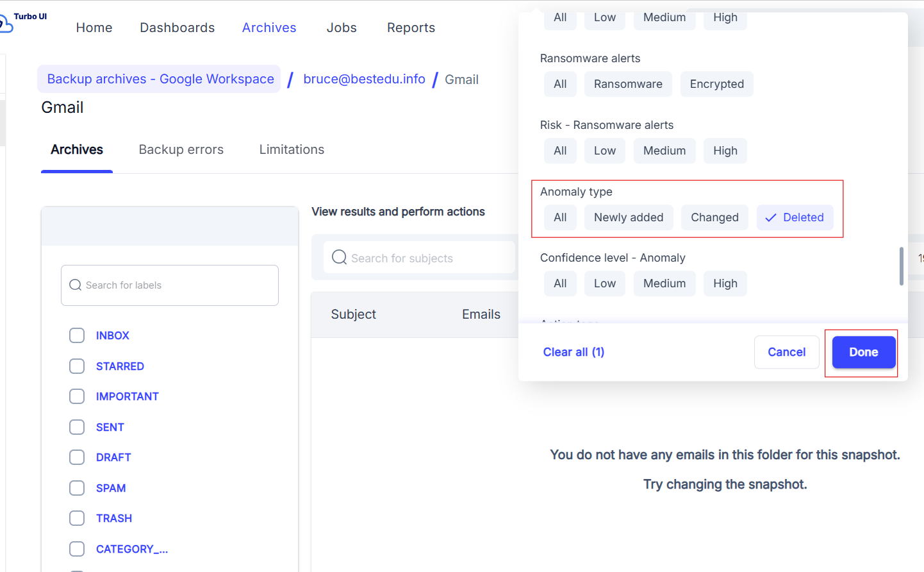Click the Turbo UI cloud logo
The height and width of the screenshot is (572, 924).
coord(6,24)
